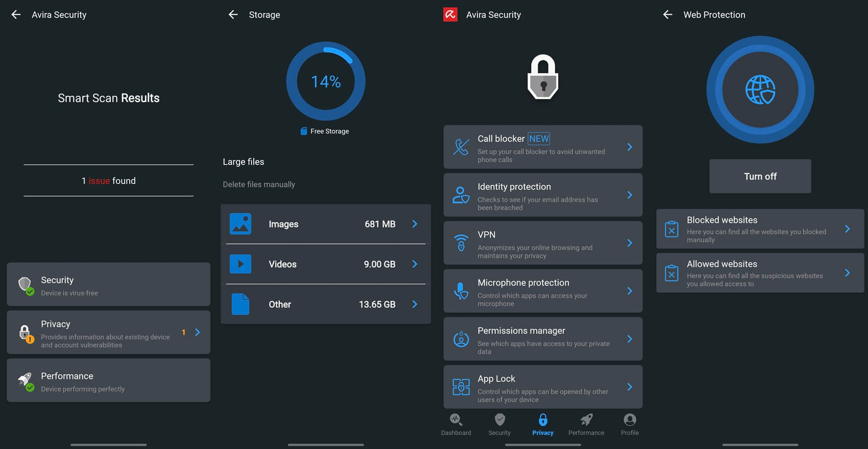Image resolution: width=868 pixels, height=449 pixels.
Task: Tap the Performance rocket icon
Action: (x=26, y=381)
